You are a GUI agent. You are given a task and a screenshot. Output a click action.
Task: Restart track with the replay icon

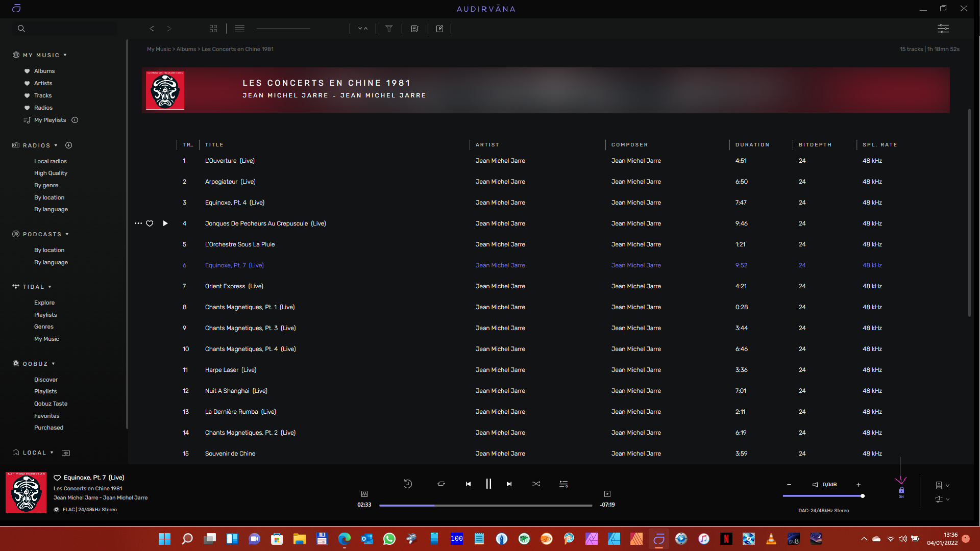coord(408,484)
